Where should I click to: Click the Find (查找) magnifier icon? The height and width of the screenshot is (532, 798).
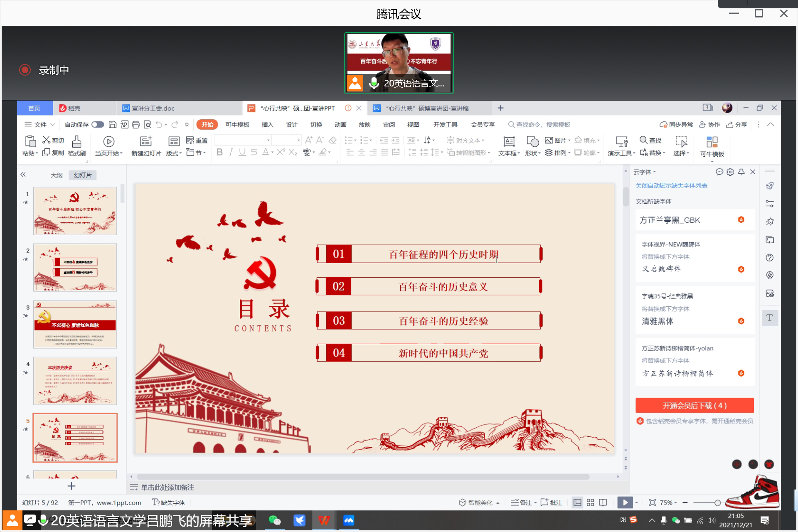click(643, 140)
